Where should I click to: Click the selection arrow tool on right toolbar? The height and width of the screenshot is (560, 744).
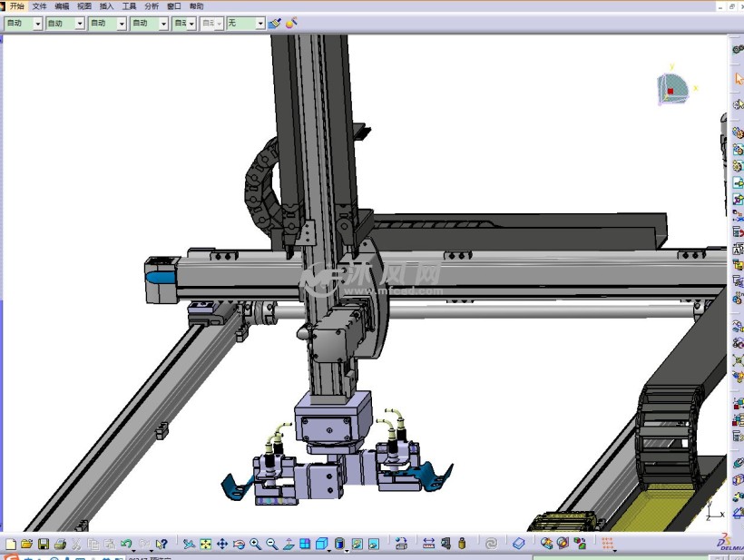click(x=738, y=78)
